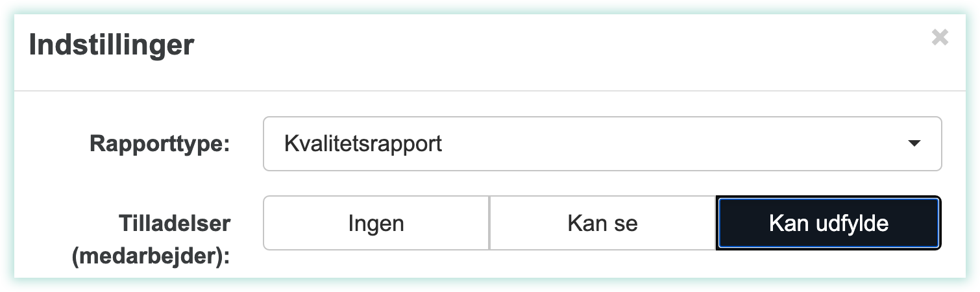Close the Indstillinger dialog with the X

point(940,38)
